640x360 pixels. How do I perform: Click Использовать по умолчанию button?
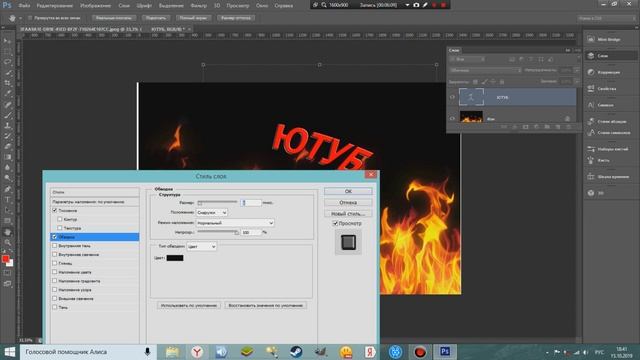point(189,305)
